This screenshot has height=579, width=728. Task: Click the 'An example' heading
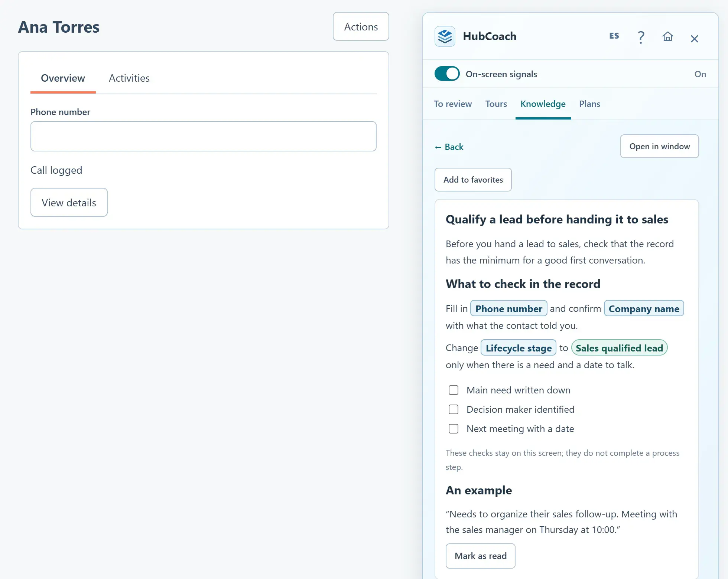pyautogui.click(x=478, y=490)
